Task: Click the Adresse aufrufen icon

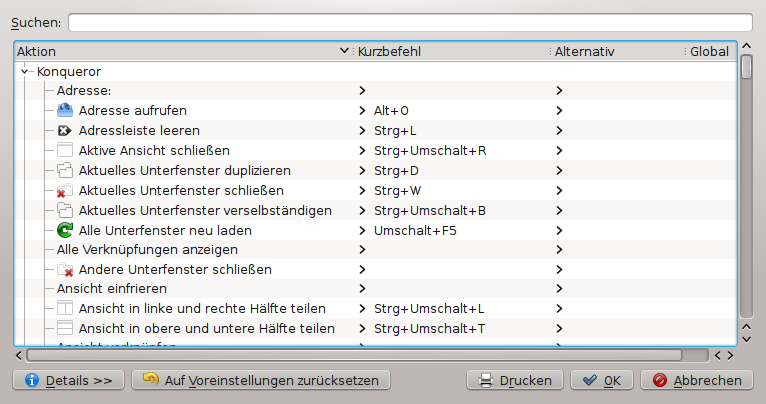Action: [x=66, y=110]
